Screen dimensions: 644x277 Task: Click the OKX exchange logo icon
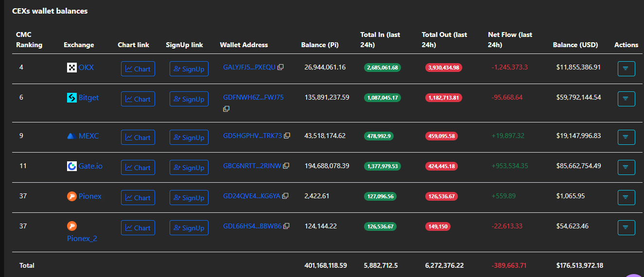pyautogui.click(x=72, y=68)
